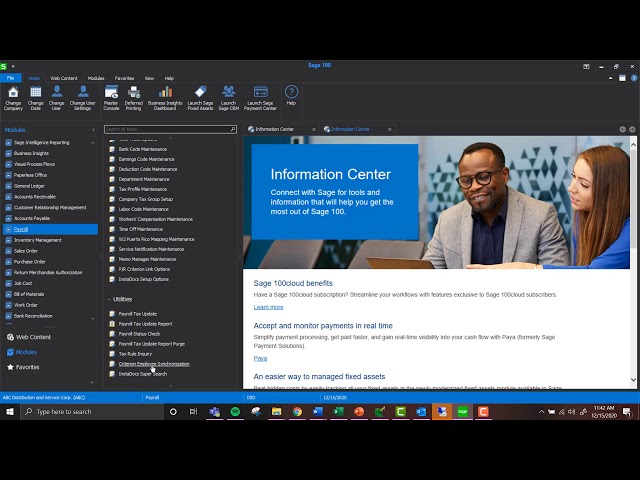Viewport: 640px width, 480px height.
Task: Open the Favorites pane button
Action: pos(23,367)
